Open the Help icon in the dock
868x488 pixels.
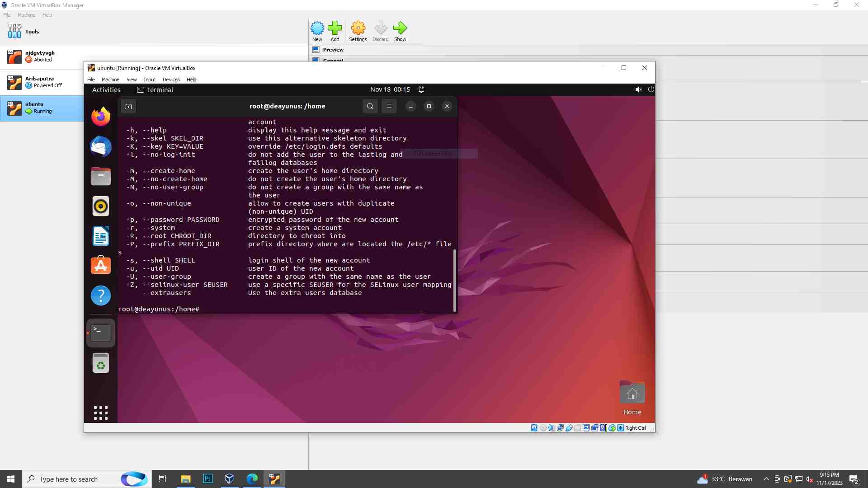tap(101, 296)
